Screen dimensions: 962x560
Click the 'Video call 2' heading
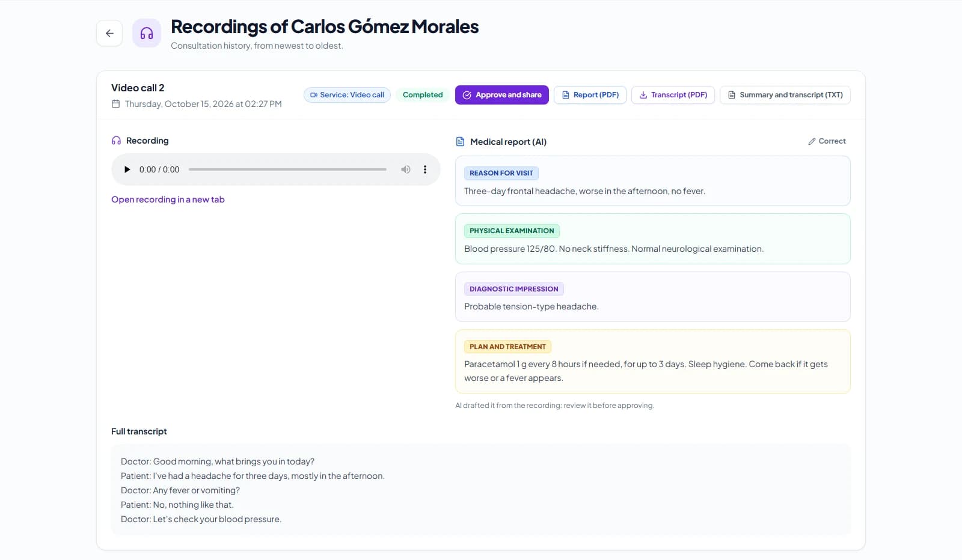(138, 88)
